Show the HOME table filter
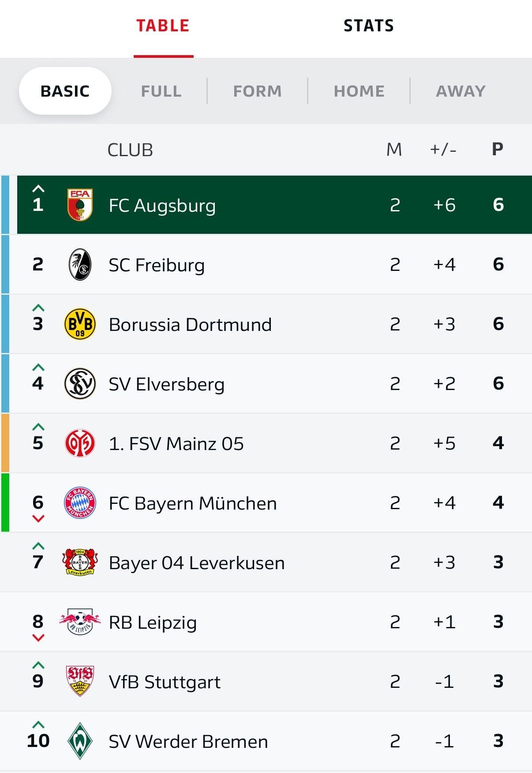532x773 pixels. pyautogui.click(x=359, y=91)
